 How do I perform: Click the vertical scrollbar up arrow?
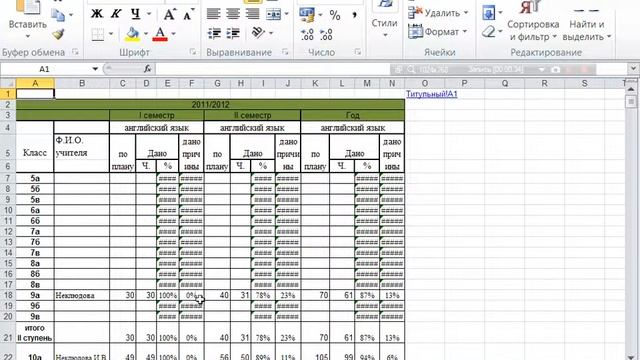[x=631, y=88]
